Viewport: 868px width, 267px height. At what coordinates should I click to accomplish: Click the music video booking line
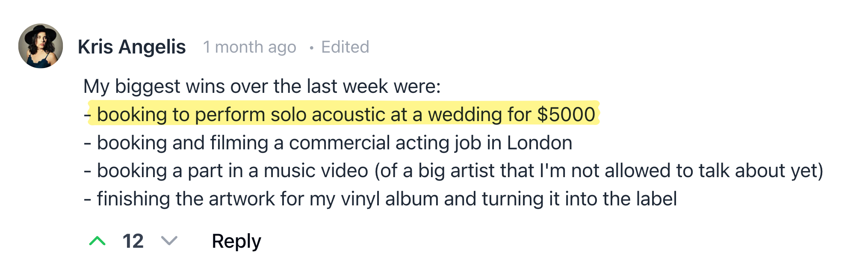point(453,171)
